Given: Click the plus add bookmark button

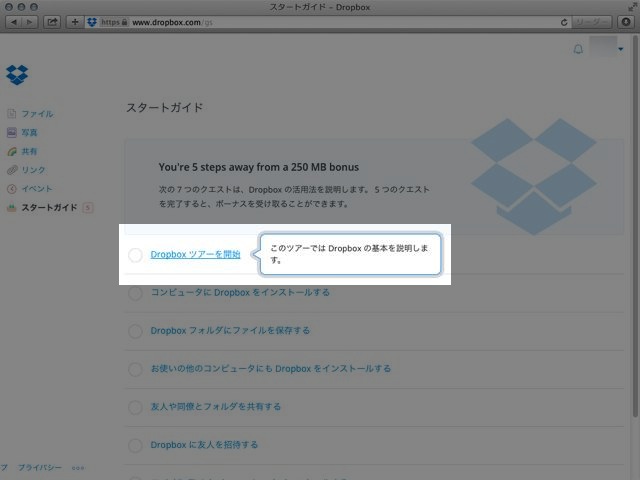Looking at the screenshot, I should (75, 22).
